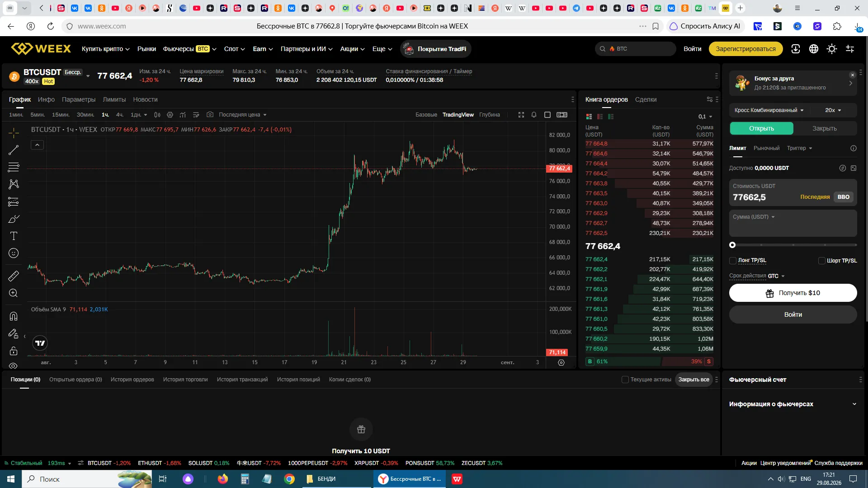Switch chart view to Глубина

click(490, 115)
